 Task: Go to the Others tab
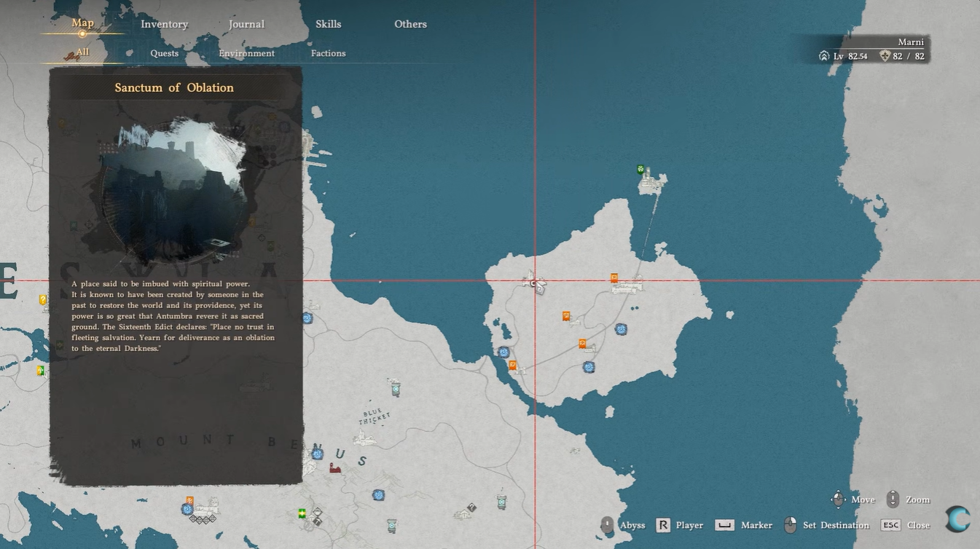410,24
